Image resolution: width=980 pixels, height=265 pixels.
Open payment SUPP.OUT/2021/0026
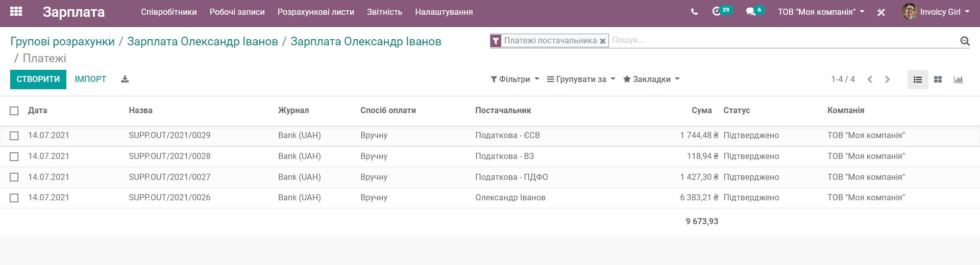(x=169, y=198)
